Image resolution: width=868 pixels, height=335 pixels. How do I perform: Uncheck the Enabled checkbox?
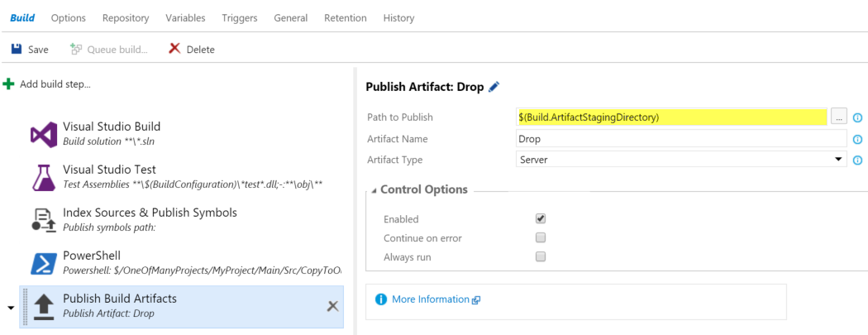(x=541, y=218)
